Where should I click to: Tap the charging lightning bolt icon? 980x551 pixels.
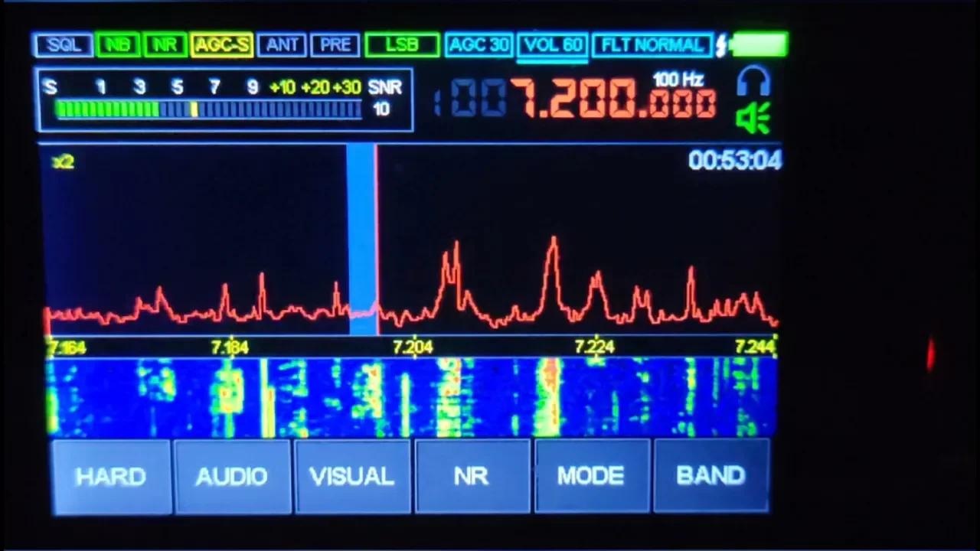721,45
